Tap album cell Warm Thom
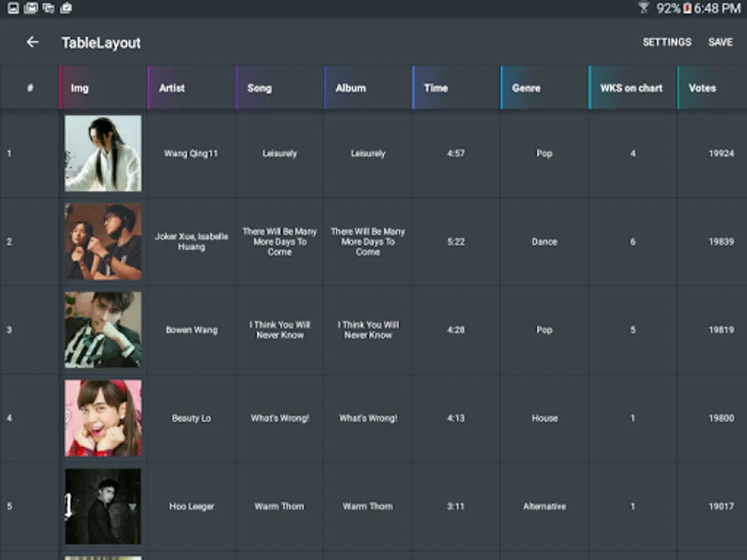Image resolution: width=747 pixels, height=560 pixels. (x=368, y=506)
